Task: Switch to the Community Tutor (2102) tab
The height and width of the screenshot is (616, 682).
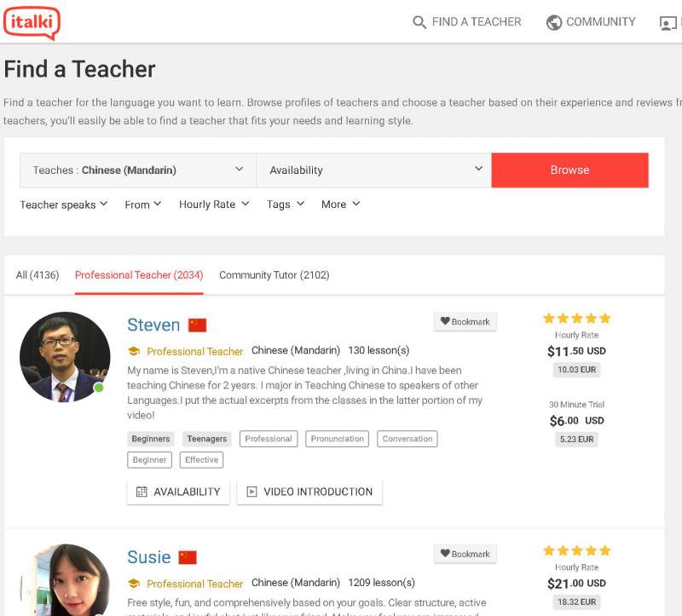Action: coord(274,274)
